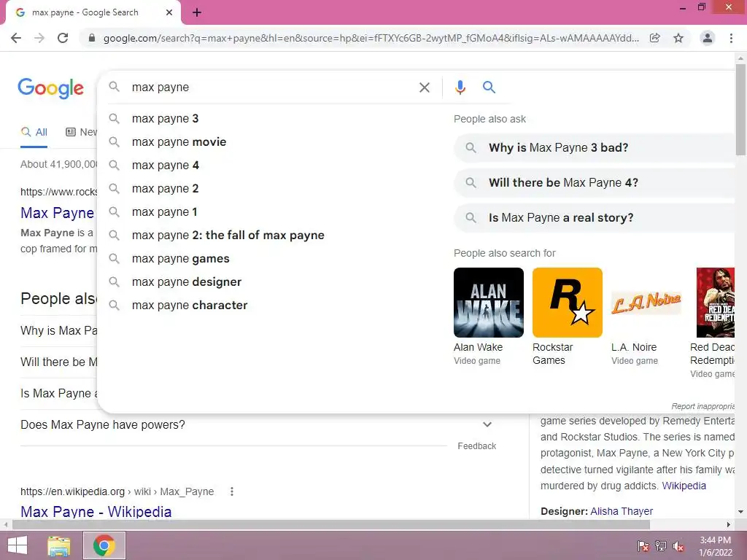Open the Rockstar Games logo thumbnail
Image resolution: width=747 pixels, height=560 pixels.
tap(567, 303)
